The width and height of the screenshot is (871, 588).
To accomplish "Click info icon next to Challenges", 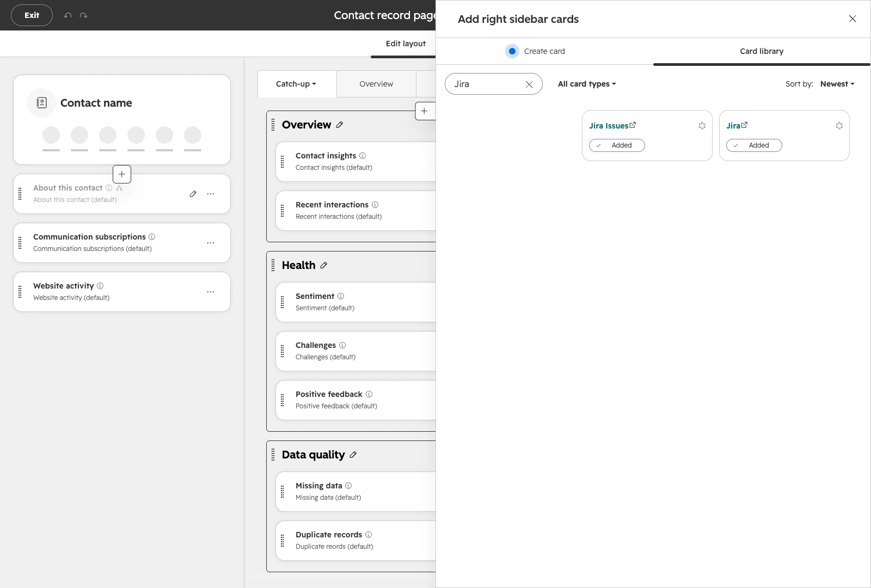I will point(342,345).
